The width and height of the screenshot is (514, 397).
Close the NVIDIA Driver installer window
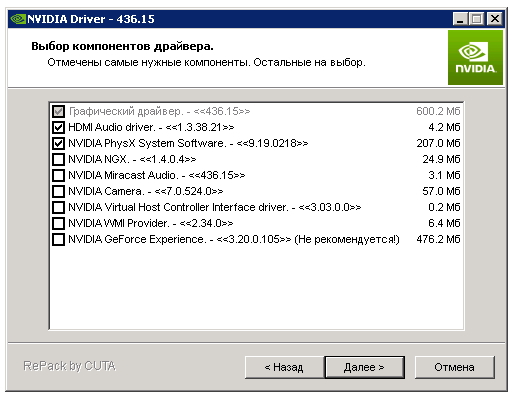(x=495, y=19)
